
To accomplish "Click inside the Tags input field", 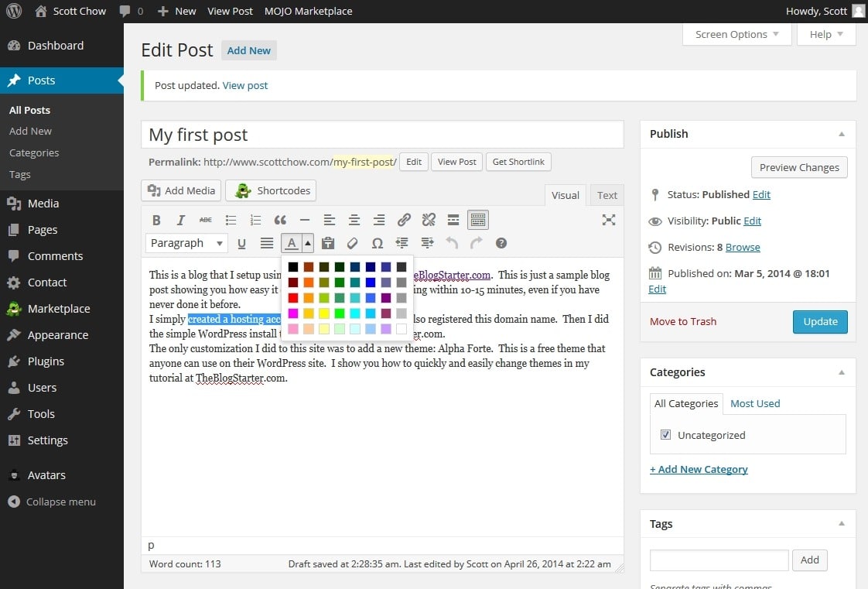I will (x=719, y=560).
